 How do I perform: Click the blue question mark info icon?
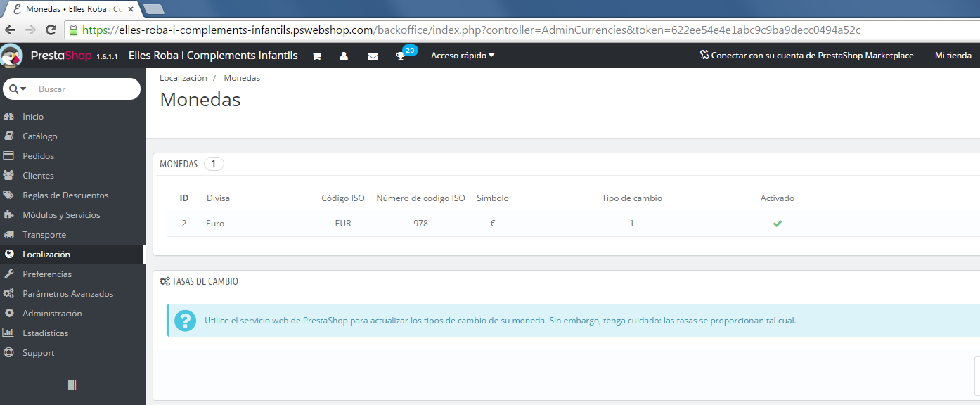click(185, 321)
